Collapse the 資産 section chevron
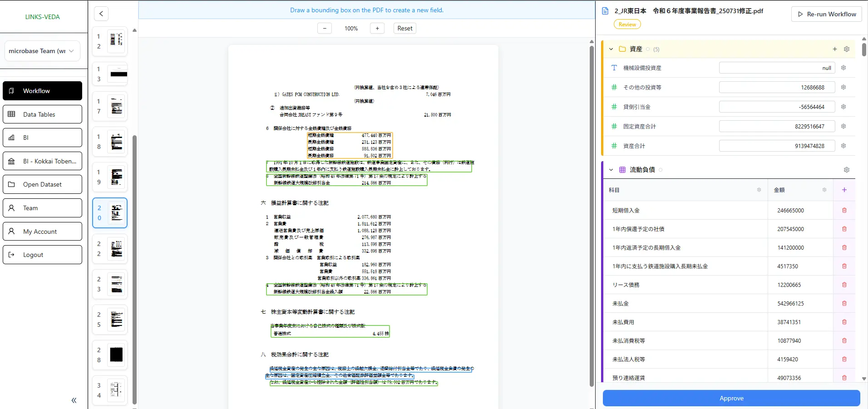Image resolution: width=868 pixels, height=409 pixels. point(611,49)
